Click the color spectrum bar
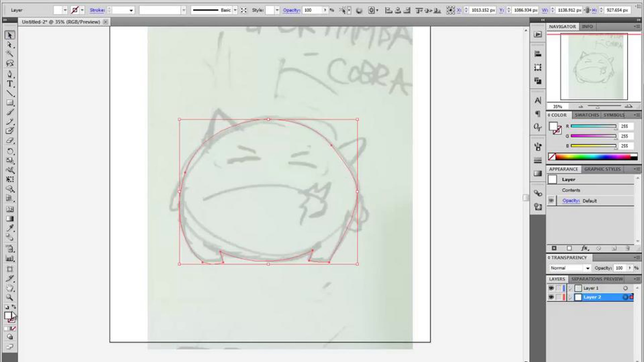Screen dimensions: 644x362 pos(596,157)
